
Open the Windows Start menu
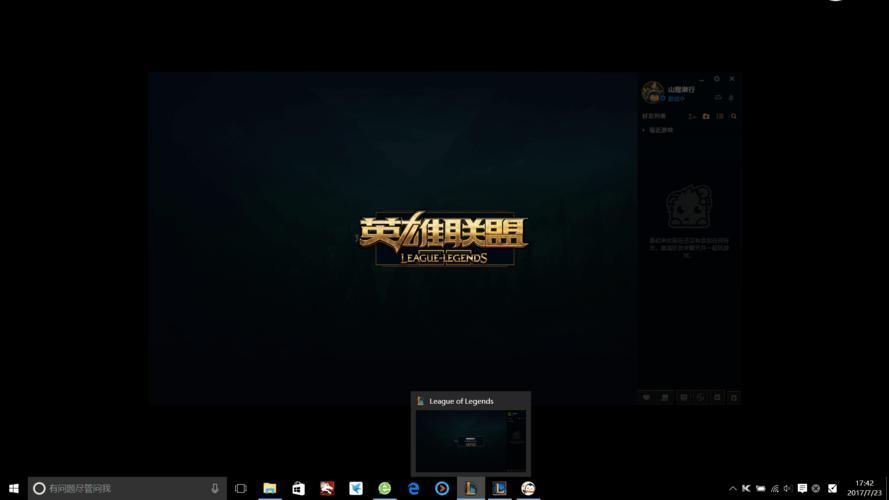coord(14,488)
